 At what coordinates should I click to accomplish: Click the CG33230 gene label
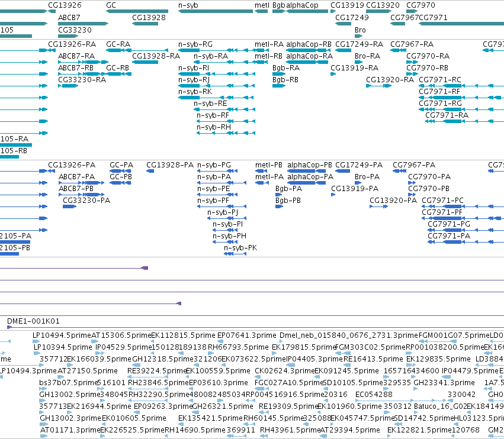(x=75, y=30)
